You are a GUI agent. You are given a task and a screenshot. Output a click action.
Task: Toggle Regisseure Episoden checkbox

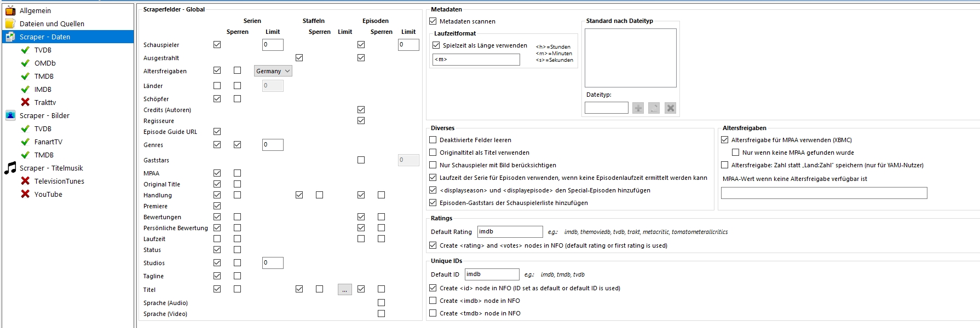pyautogui.click(x=361, y=121)
